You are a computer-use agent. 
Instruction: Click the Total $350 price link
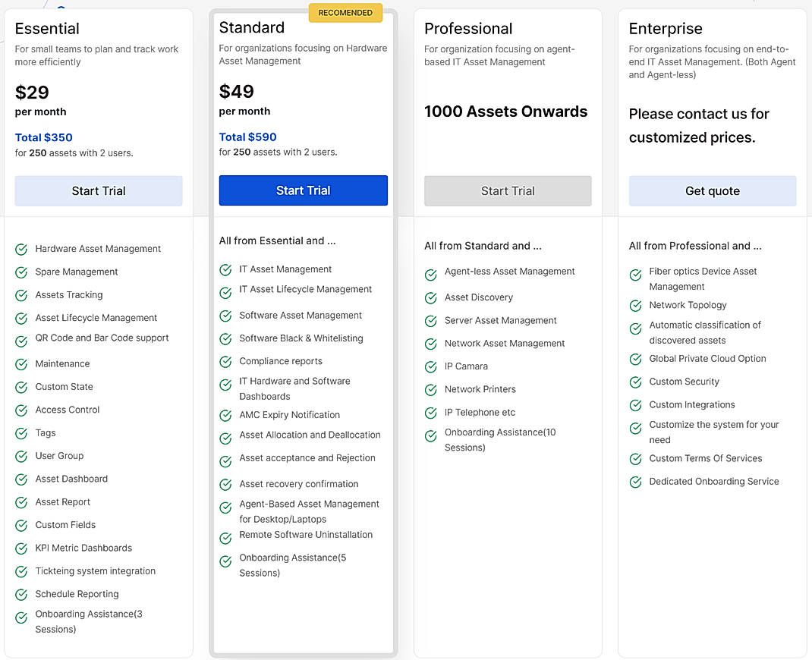click(43, 137)
